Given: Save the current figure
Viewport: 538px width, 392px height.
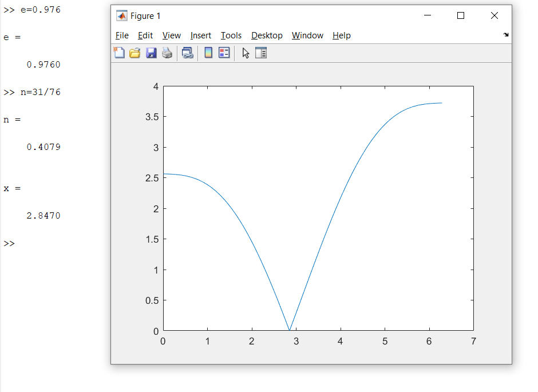Looking at the screenshot, I should (x=151, y=53).
